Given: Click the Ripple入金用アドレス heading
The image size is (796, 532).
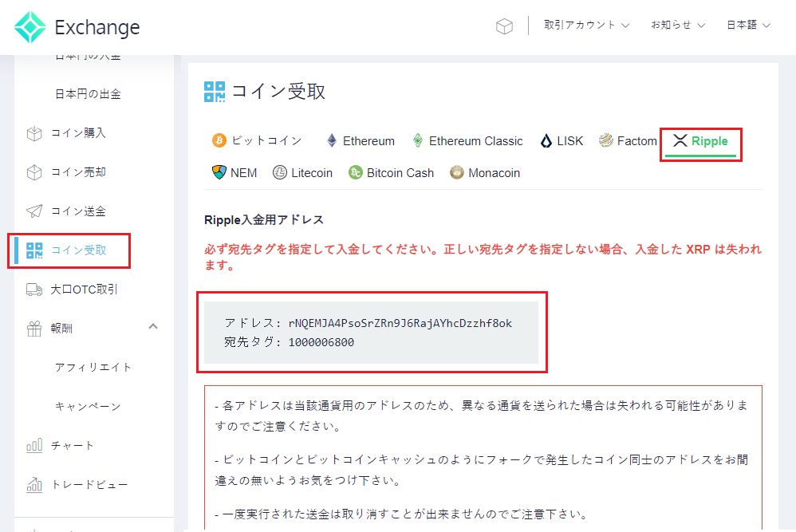Looking at the screenshot, I should (264, 220).
